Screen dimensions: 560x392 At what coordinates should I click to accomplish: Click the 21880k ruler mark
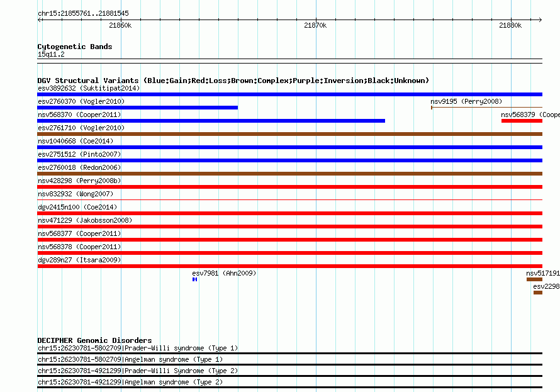510,25
